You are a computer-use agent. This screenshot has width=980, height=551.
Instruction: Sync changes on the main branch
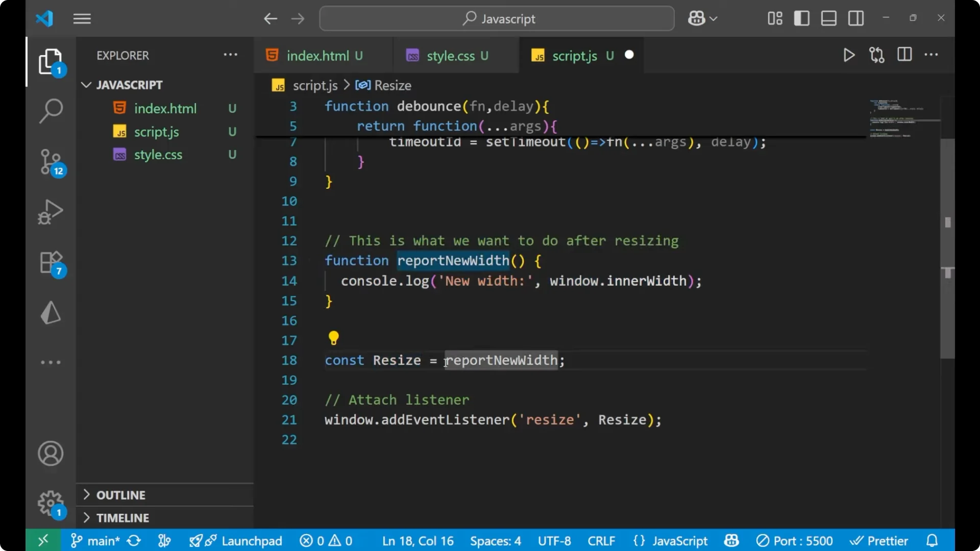(x=134, y=540)
